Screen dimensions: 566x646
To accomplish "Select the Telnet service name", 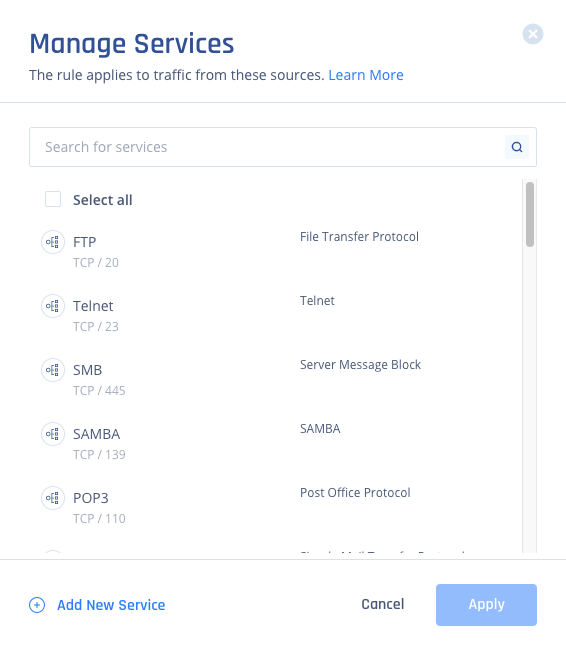I will [x=93, y=306].
